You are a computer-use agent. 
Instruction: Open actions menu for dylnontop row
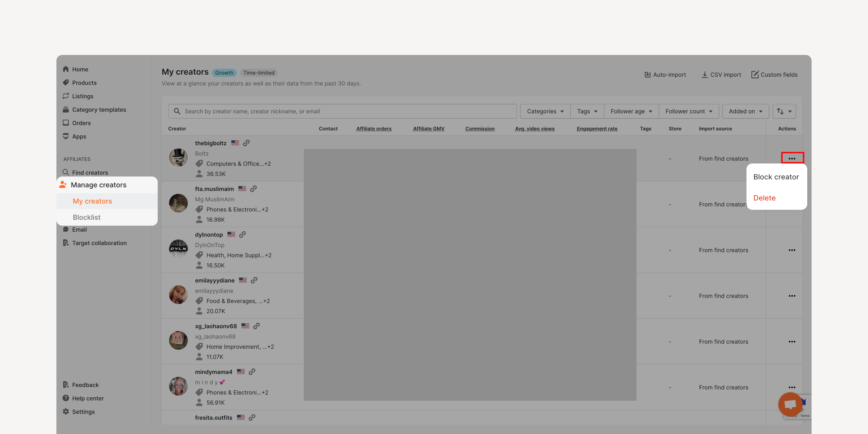(x=792, y=250)
